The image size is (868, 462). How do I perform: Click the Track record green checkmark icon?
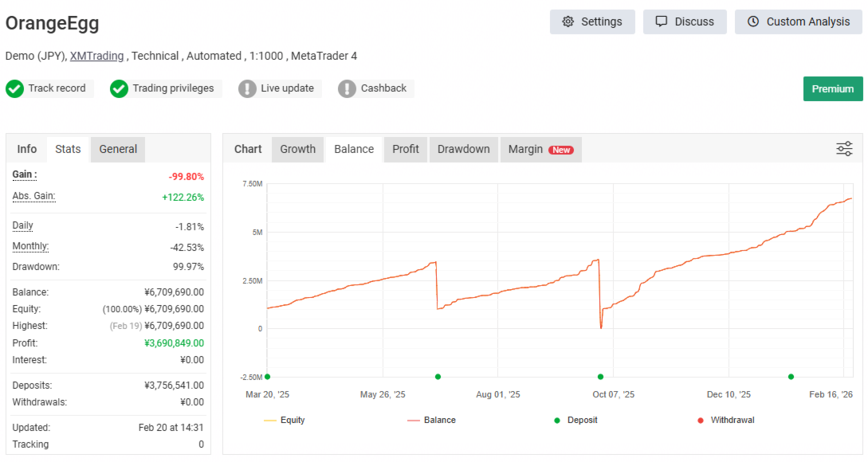click(x=15, y=88)
